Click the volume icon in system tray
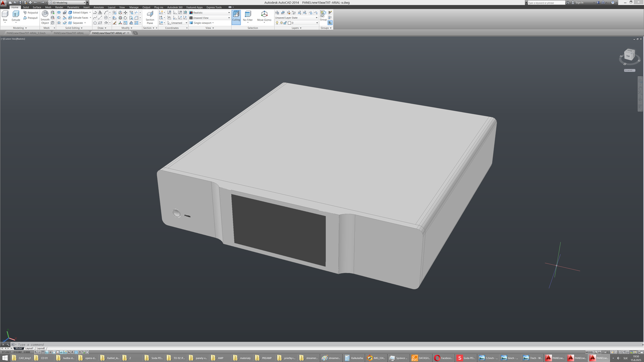644x362 pixels. coord(618,358)
